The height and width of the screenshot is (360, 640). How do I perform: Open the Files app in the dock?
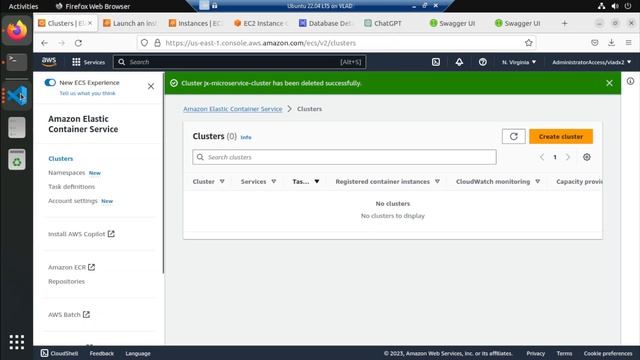pyautogui.click(x=17, y=127)
